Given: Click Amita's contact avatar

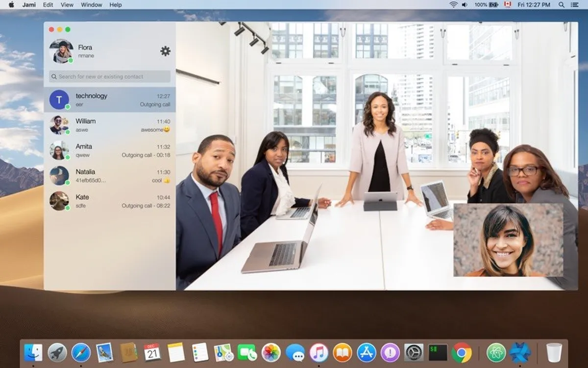Looking at the screenshot, I should 59,151.
